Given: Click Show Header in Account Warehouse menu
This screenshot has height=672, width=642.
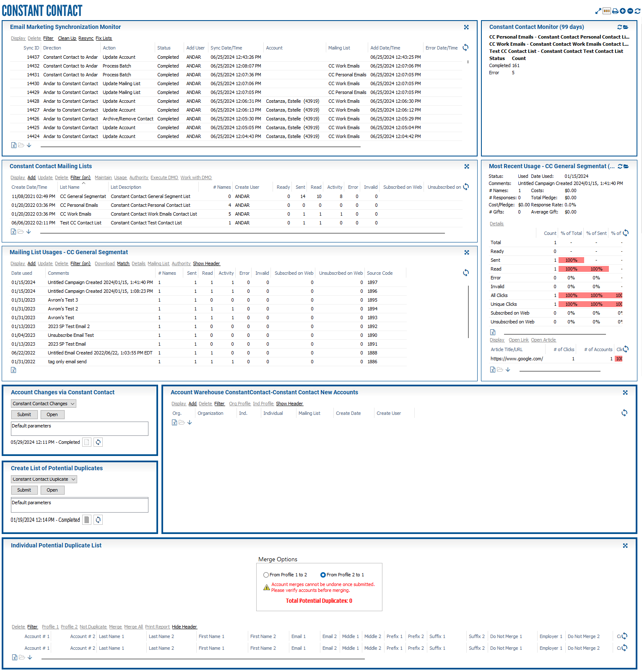Looking at the screenshot, I should pos(289,404).
